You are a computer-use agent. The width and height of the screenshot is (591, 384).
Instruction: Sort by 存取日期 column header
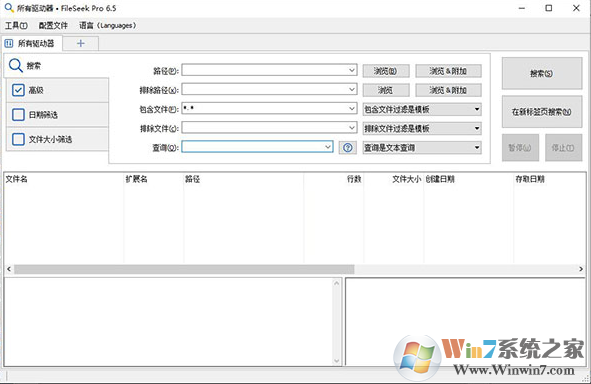(x=550, y=179)
